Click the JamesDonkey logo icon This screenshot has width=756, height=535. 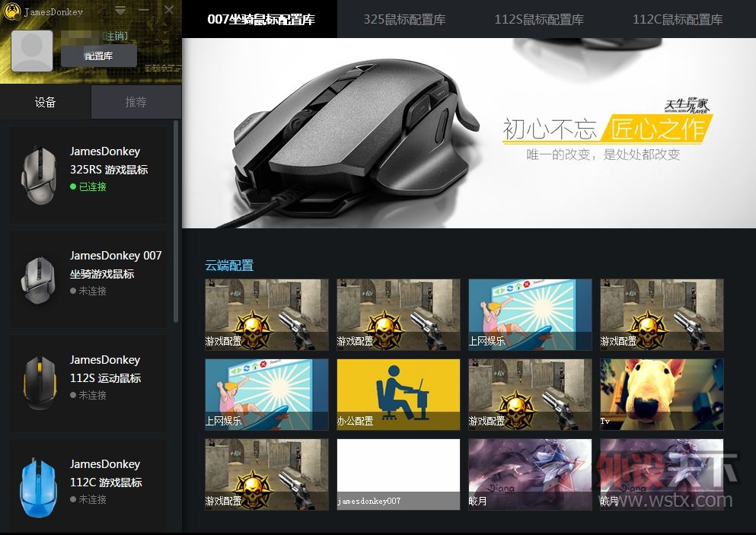coord(11,11)
